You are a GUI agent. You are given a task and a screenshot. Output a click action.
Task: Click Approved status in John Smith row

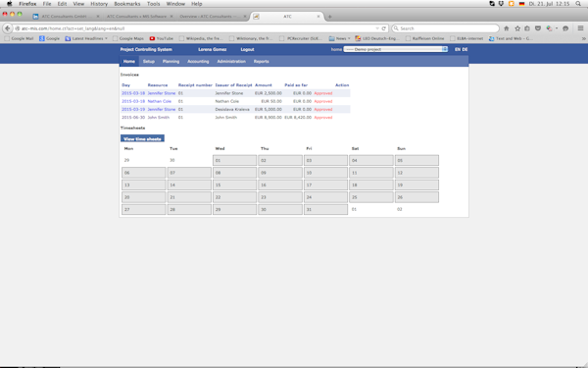tap(323, 118)
